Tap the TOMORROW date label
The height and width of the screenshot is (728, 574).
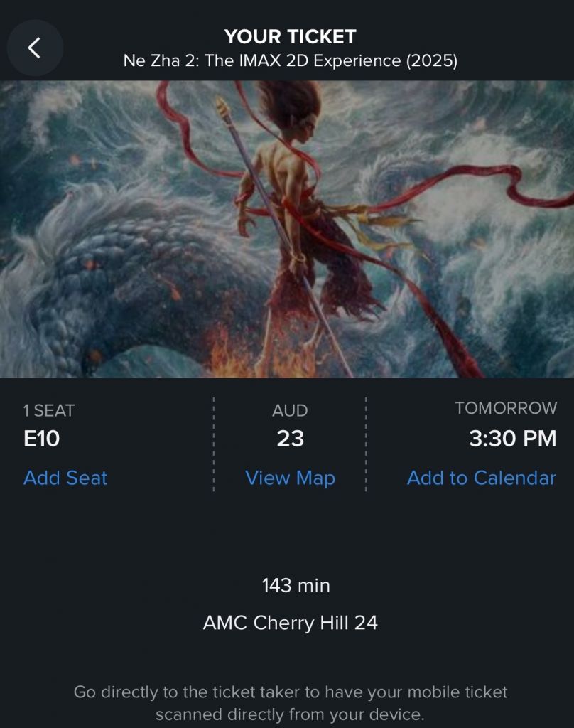[506, 408]
